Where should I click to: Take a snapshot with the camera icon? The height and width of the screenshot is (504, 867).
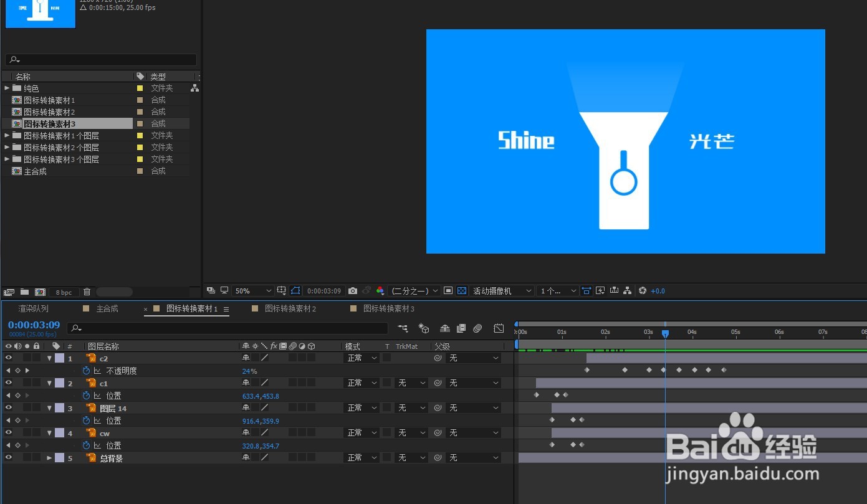(x=353, y=291)
